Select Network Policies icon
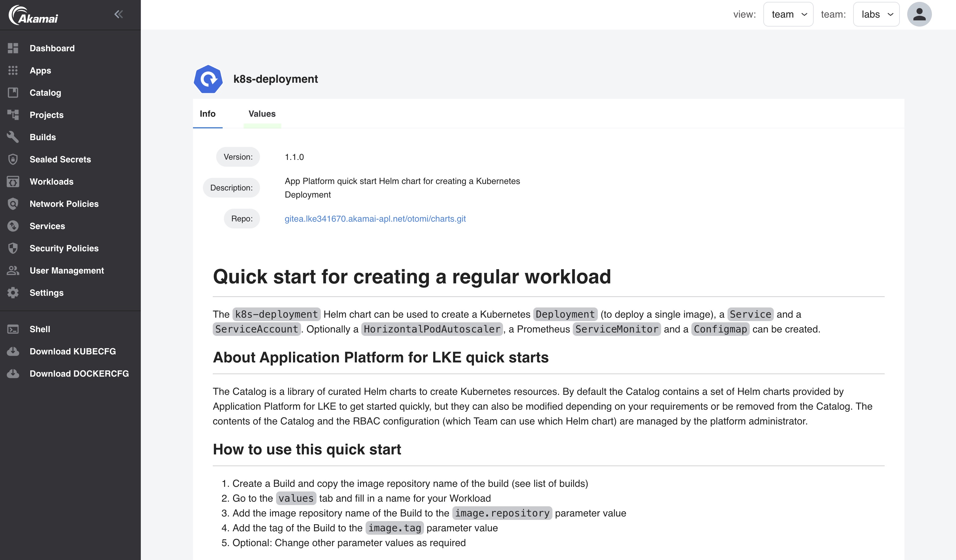The image size is (956, 560). click(x=13, y=203)
